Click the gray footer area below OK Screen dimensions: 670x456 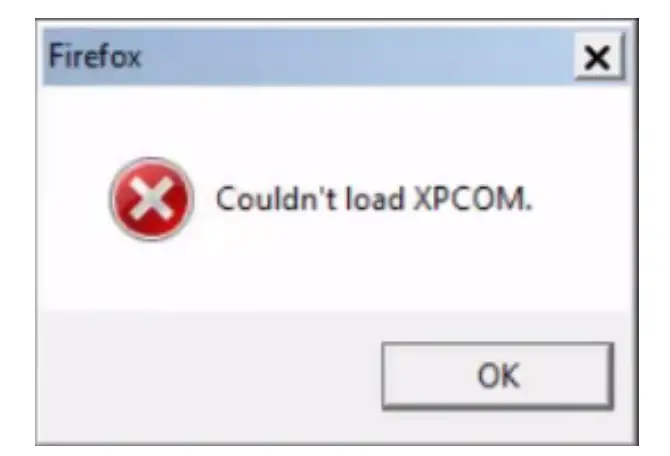[x=498, y=425]
